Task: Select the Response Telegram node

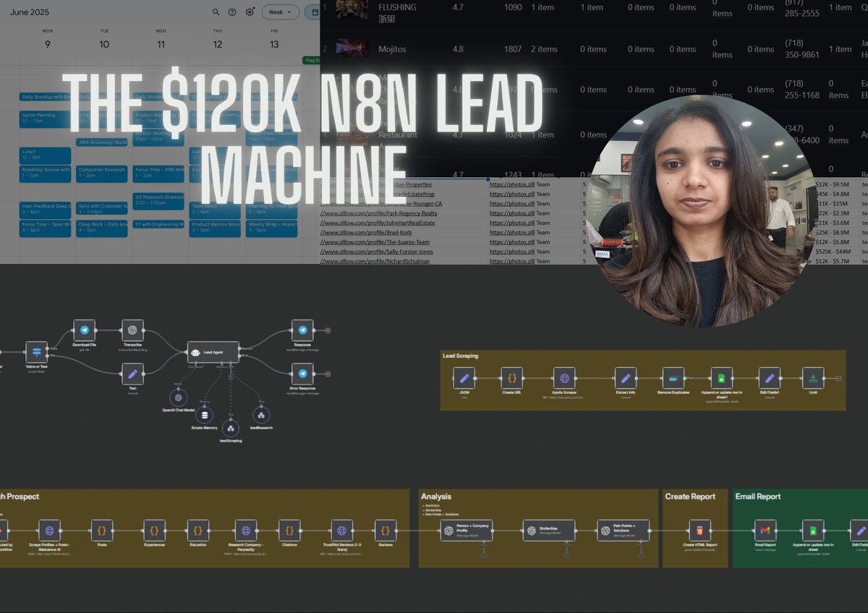Action: pos(302,330)
